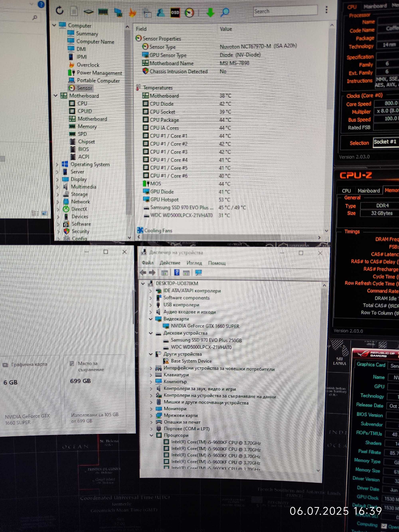Image resolution: width=399 pixels, height=532 pixels.
Task: Open the Изглед menu
Action: pyautogui.click(x=194, y=263)
